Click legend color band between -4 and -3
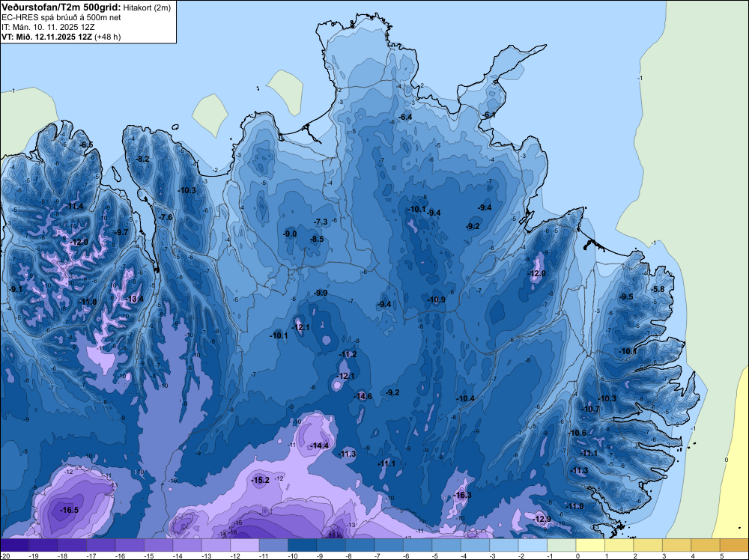The image size is (749, 560). 475,545
